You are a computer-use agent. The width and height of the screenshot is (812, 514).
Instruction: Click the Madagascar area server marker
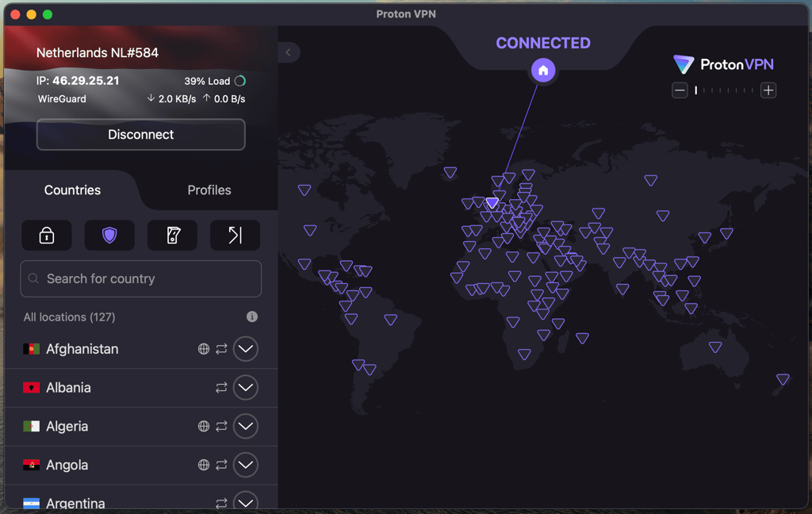coord(583,339)
